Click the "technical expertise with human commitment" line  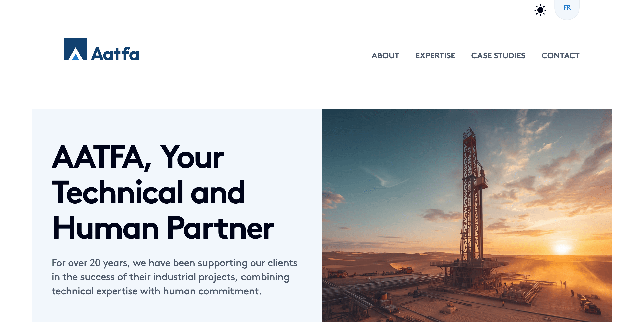click(x=157, y=291)
